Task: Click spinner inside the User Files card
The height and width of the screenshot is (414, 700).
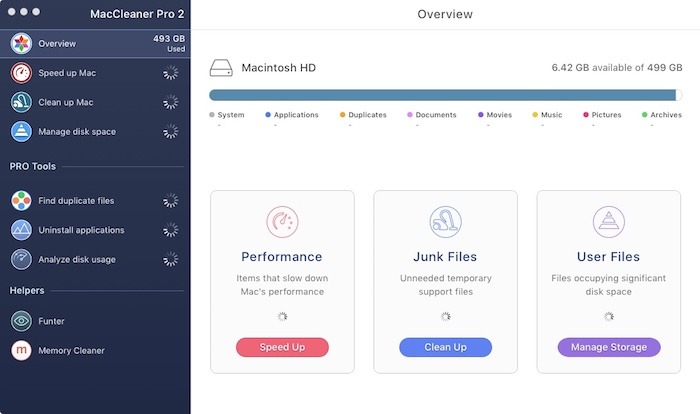Action: pos(609,317)
